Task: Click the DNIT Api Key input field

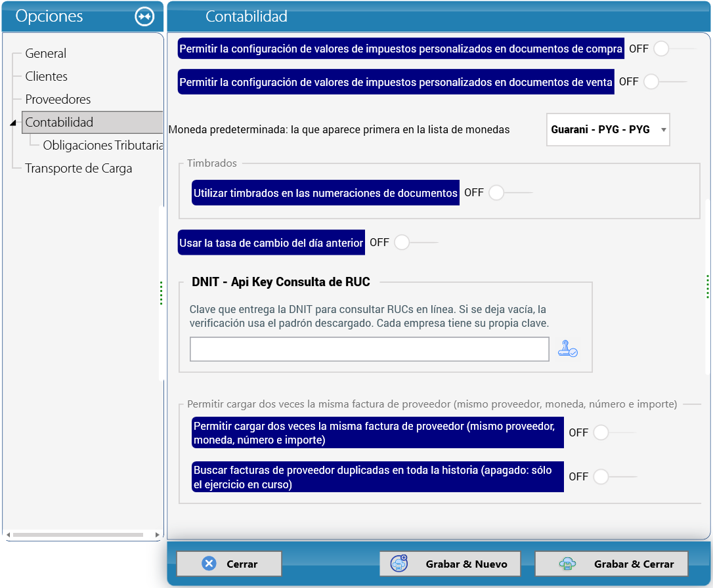Action: 369,349
